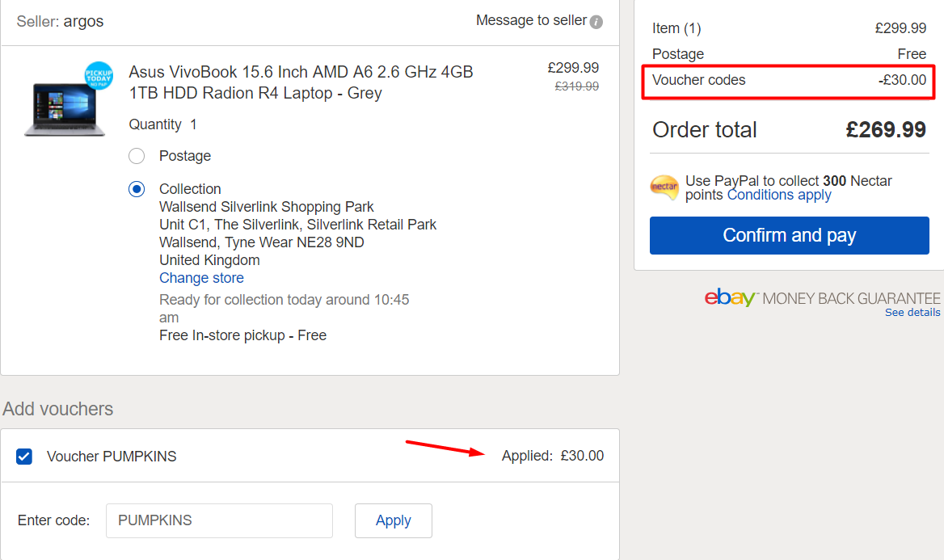Open the Change store link
Screen dimensions: 944x560
(202, 278)
